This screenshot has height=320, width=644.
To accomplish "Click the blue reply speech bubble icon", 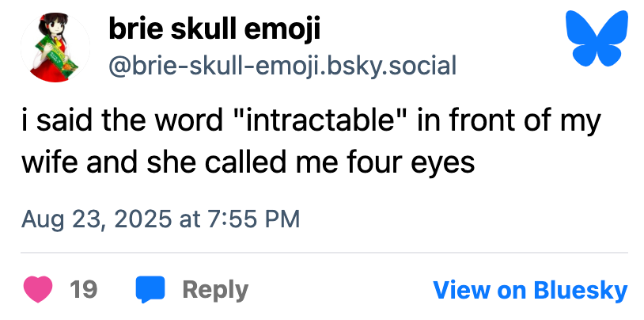I will click(x=150, y=289).
